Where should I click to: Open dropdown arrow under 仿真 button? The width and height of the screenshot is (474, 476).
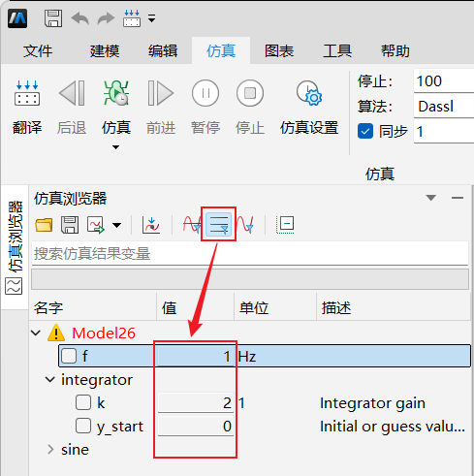[115, 147]
